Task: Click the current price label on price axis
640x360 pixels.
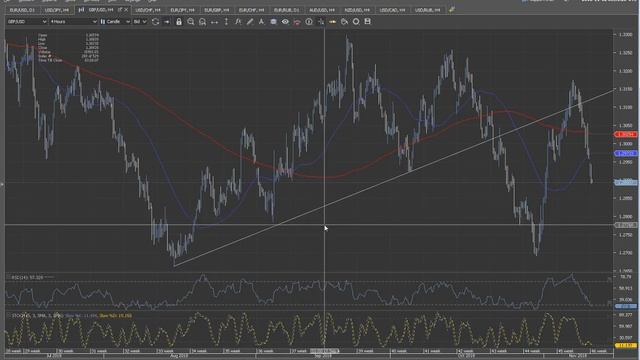Action: 626,182
